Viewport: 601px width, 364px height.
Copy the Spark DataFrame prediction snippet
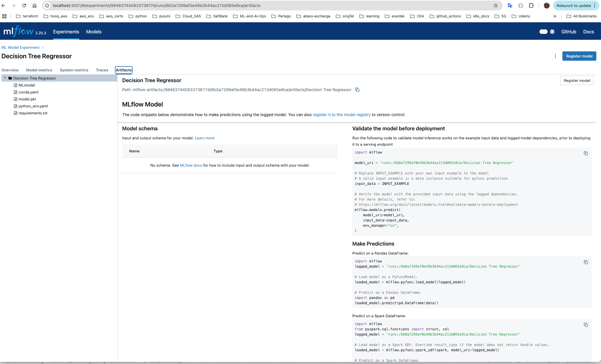pyautogui.click(x=586, y=325)
